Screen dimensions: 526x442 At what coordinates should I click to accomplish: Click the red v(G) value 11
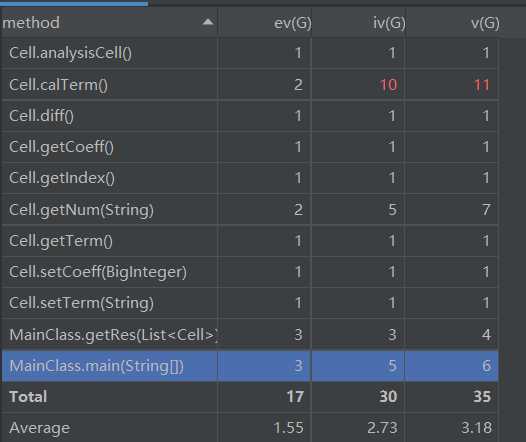pos(482,85)
